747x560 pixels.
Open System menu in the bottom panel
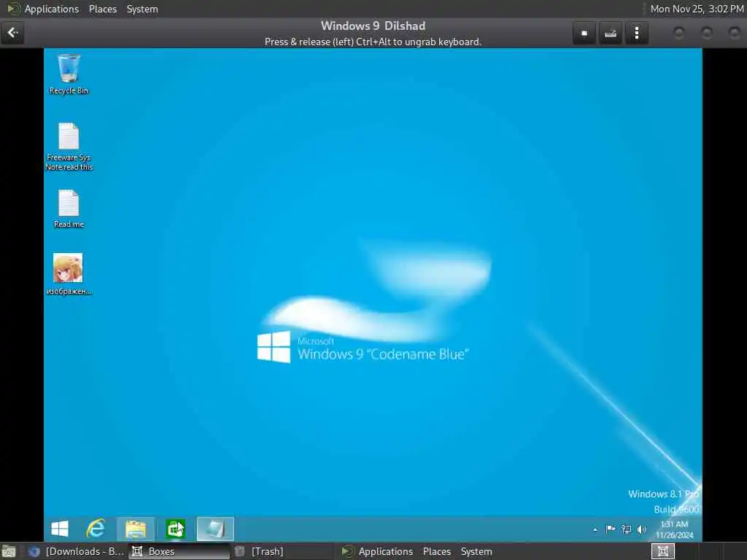[476, 551]
